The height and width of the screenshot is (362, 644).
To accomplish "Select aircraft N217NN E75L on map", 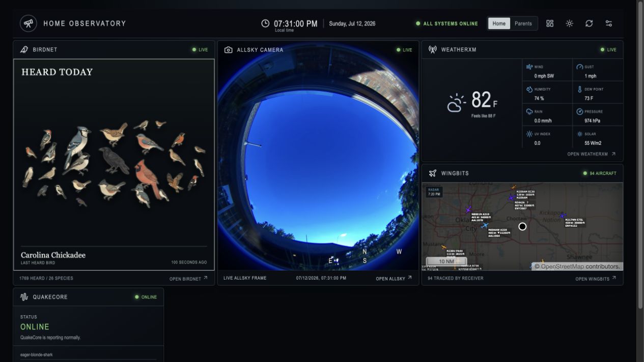I will click(x=563, y=216).
